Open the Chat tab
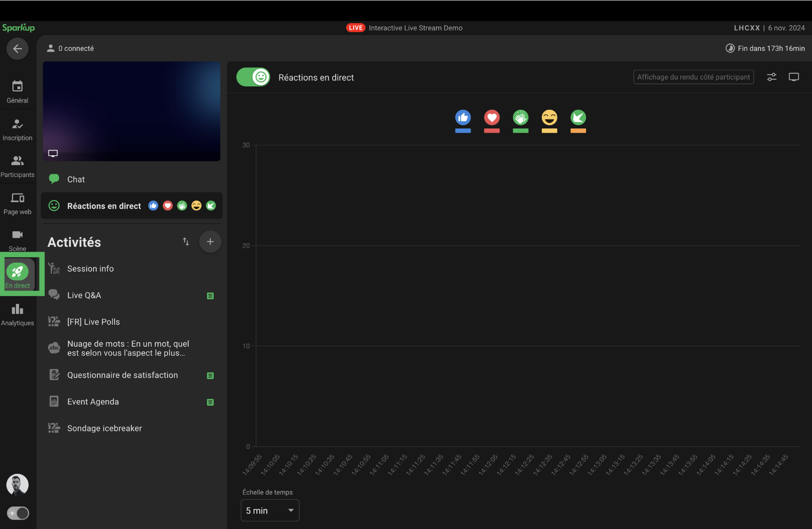 [76, 179]
